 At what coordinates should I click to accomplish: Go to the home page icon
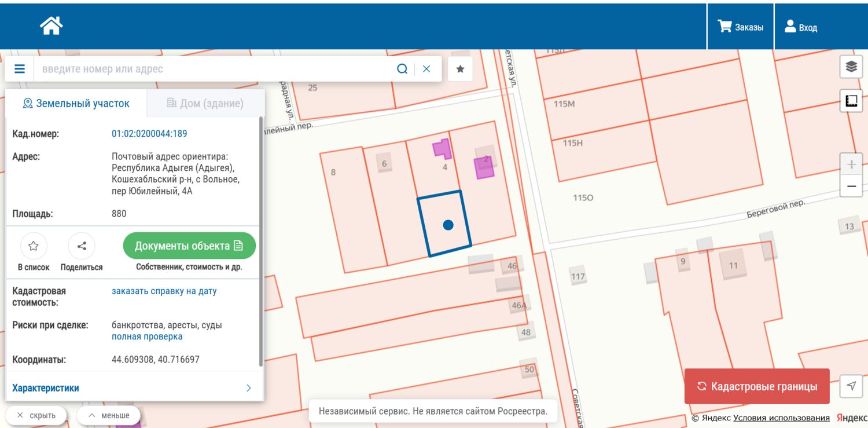[51, 25]
